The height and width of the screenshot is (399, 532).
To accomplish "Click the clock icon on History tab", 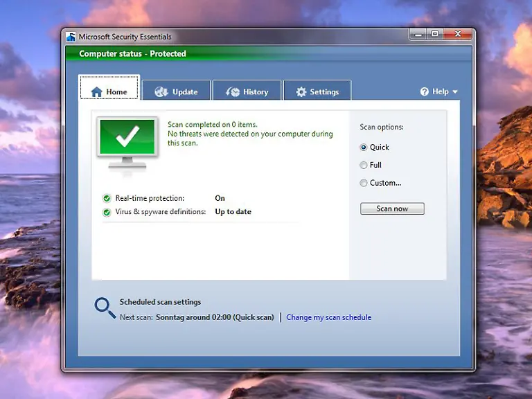I will click(233, 92).
